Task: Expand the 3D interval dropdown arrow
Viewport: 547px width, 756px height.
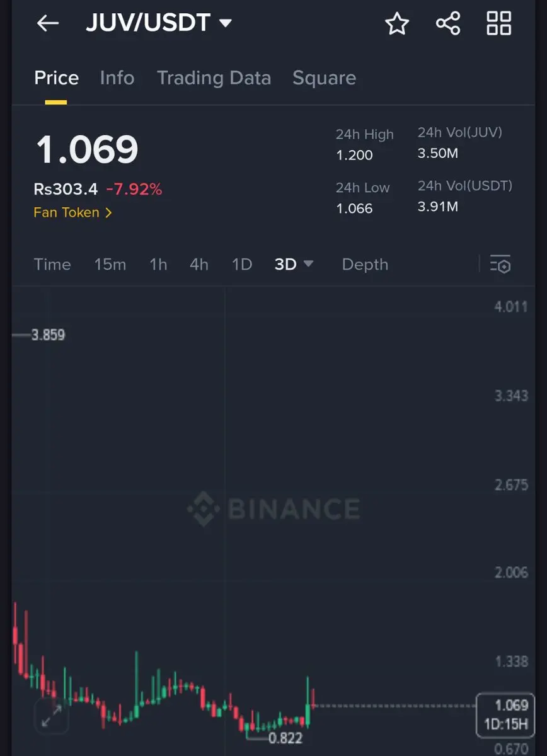Action: coord(308,264)
